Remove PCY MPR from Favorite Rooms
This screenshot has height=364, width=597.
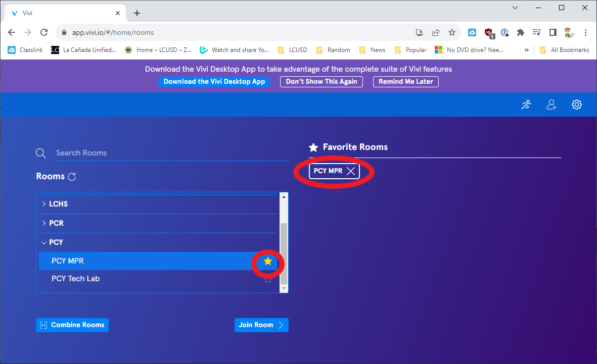pyautogui.click(x=351, y=171)
